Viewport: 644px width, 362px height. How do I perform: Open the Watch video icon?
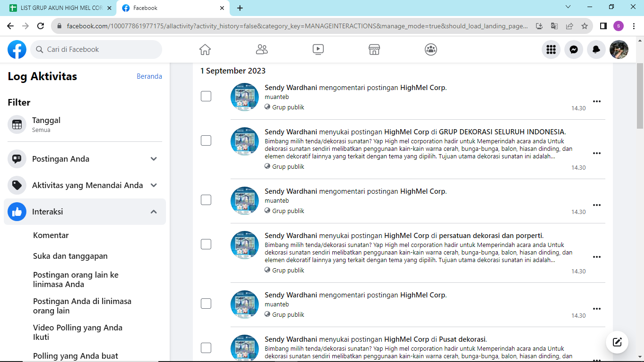[318, 49]
